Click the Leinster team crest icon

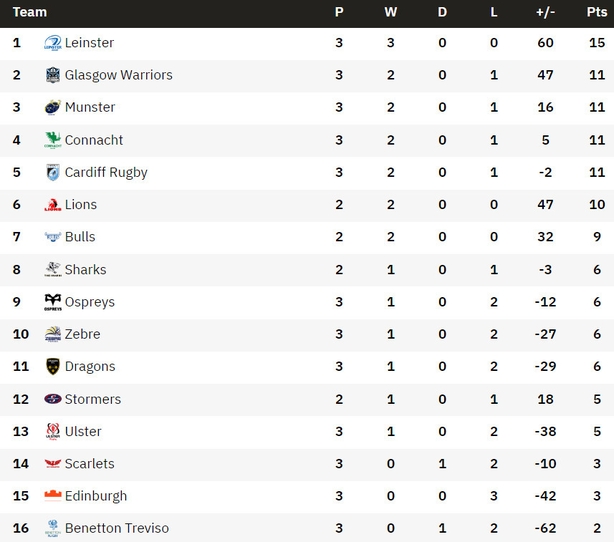[x=52, y=43]
